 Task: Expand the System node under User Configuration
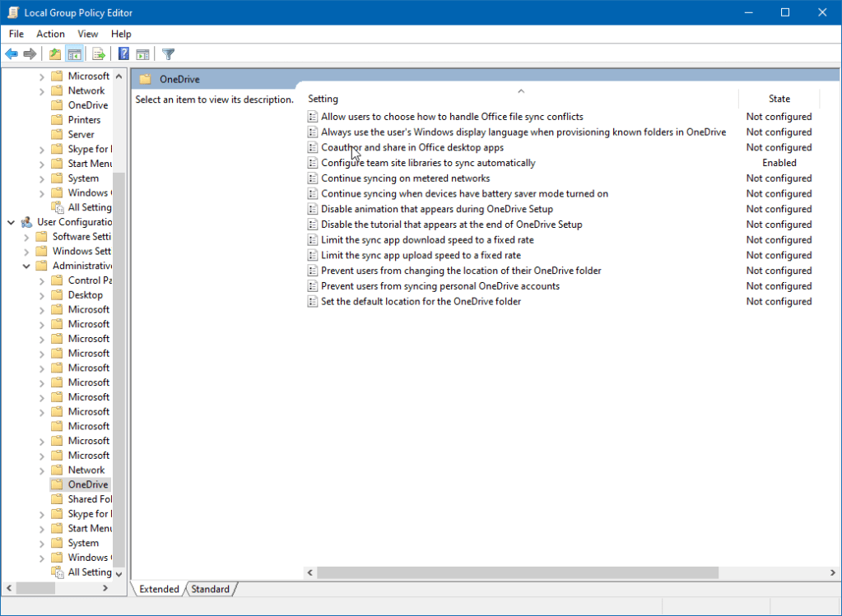click(x=40, y=542)
